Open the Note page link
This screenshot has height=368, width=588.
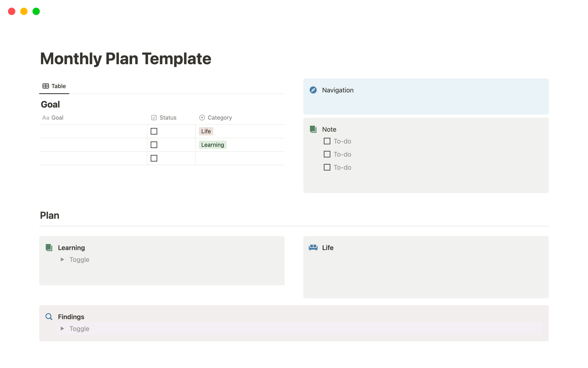tap(329, 129)
